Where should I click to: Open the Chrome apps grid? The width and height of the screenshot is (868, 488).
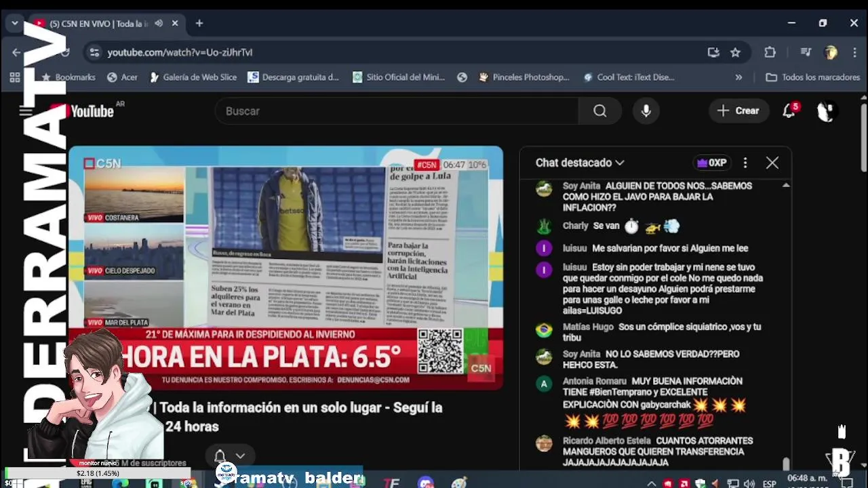pos(15,77)
